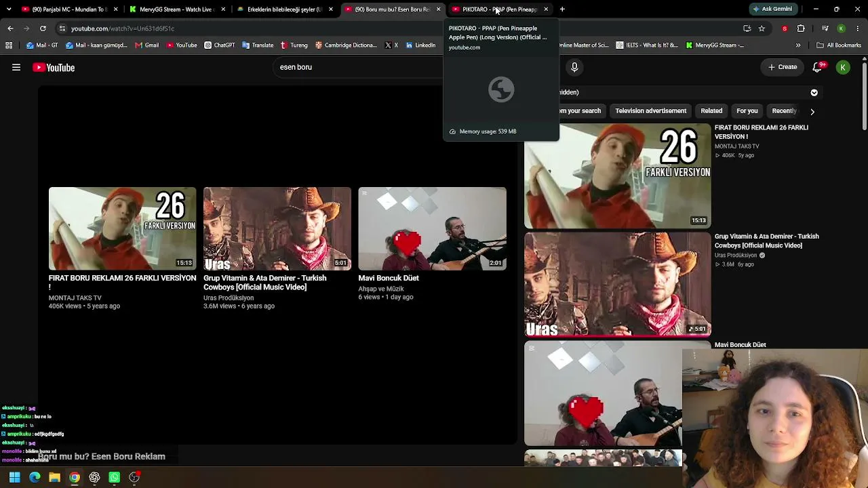Click sidebar title 'Grup Vitamin & Ata Demirer - Turkish Cowboys'
Viewport: 868px width, 488px height.
[767, 241]
